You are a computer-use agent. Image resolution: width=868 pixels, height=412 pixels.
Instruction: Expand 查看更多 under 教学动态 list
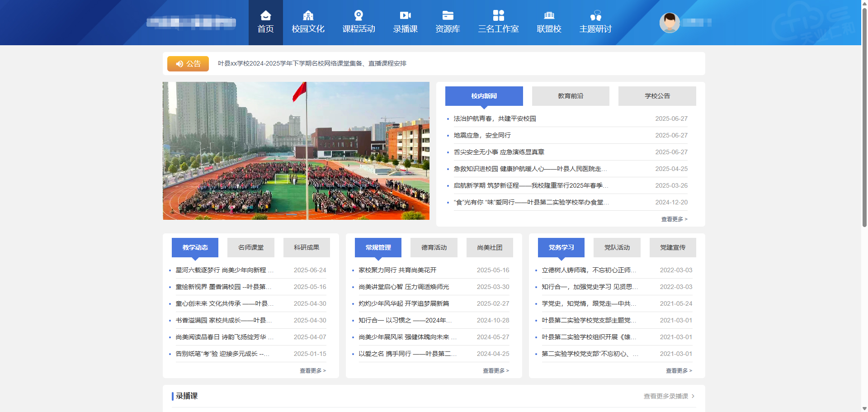pos(312,371)
